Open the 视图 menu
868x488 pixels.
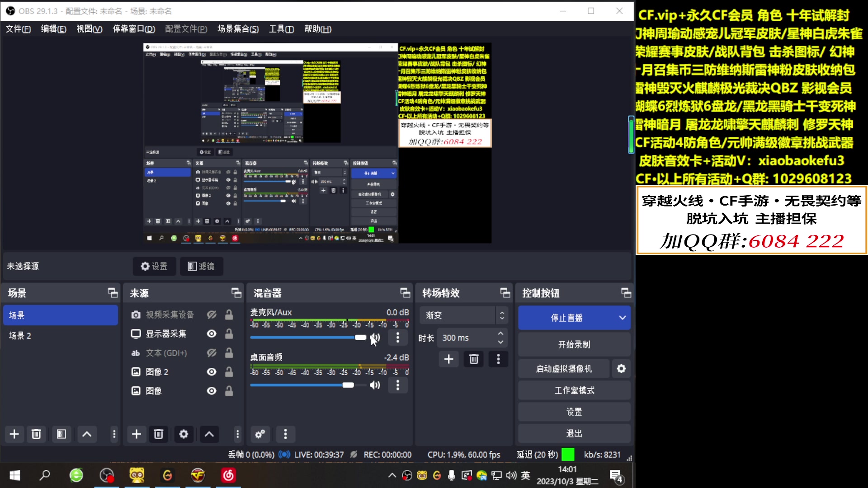tap(89, 29)
